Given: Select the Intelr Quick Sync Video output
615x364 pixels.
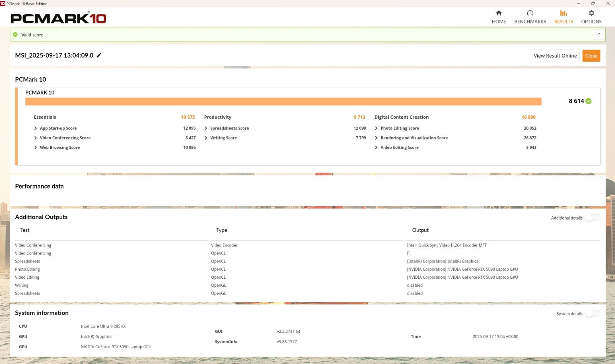Looking at the screenshot, I should pyautogui.click(x=447, y=245).
